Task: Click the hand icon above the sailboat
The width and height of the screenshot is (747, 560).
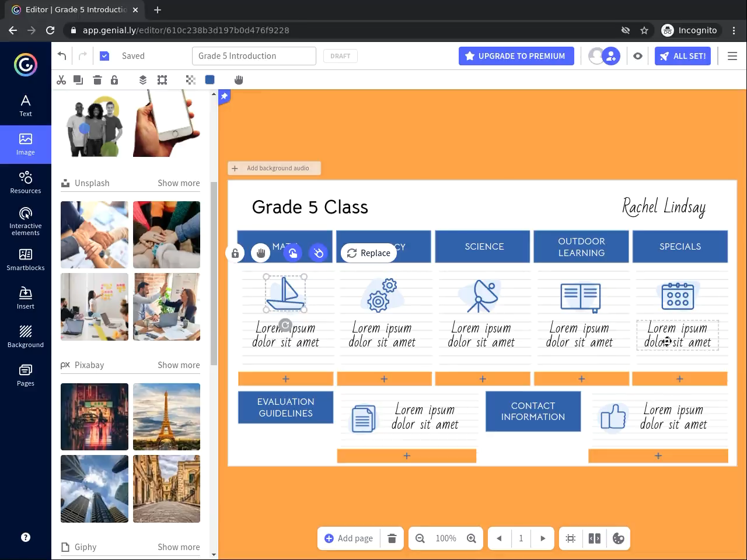Action: click(261, 253)
